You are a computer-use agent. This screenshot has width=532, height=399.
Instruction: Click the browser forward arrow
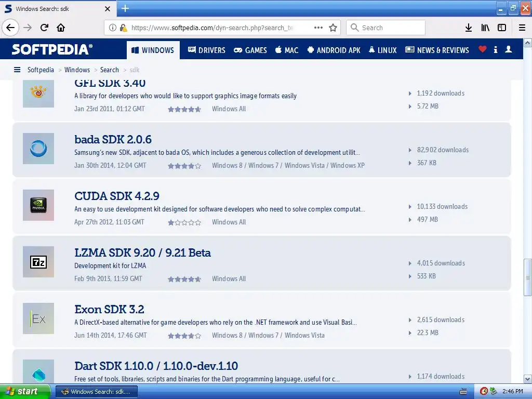(28, 28)
